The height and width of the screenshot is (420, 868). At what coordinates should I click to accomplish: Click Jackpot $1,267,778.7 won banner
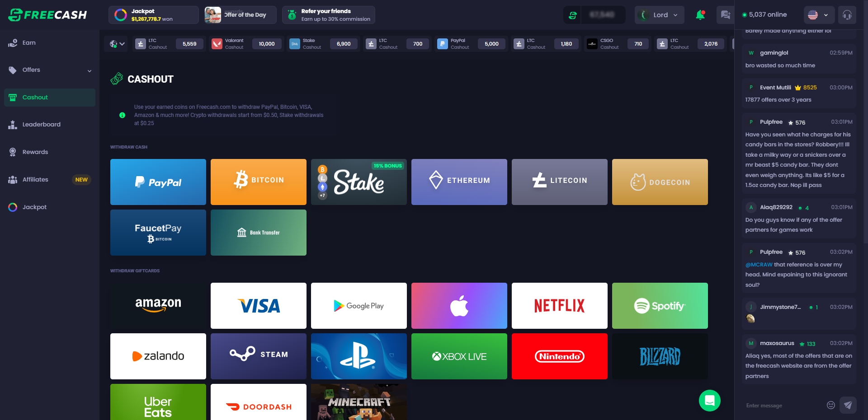(154, 15)
